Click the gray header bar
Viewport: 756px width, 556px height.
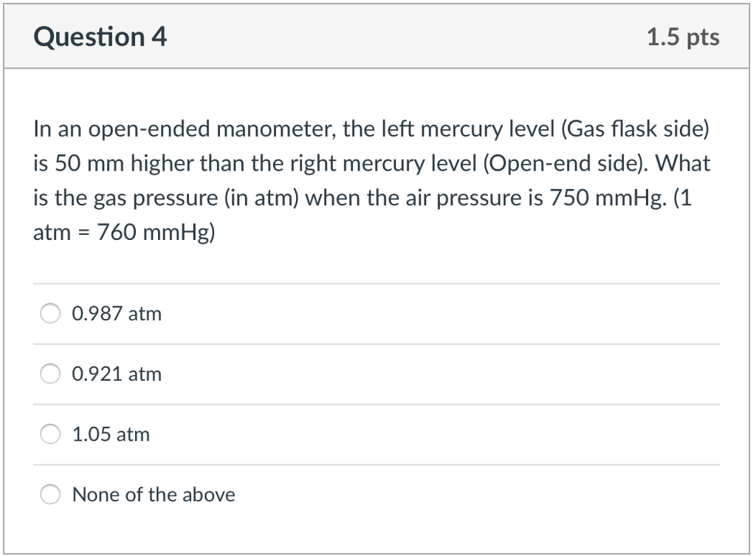(377, 35)
